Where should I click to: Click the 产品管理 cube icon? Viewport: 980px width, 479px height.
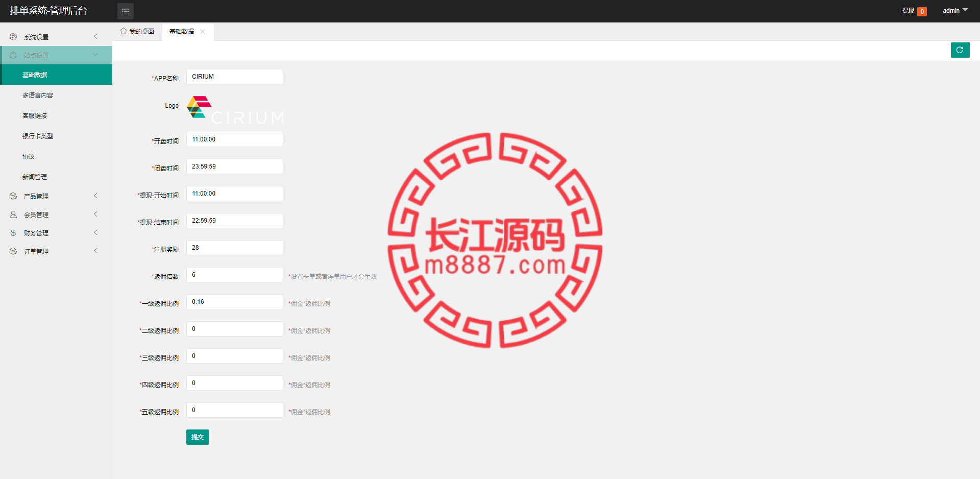pos(13,196)
